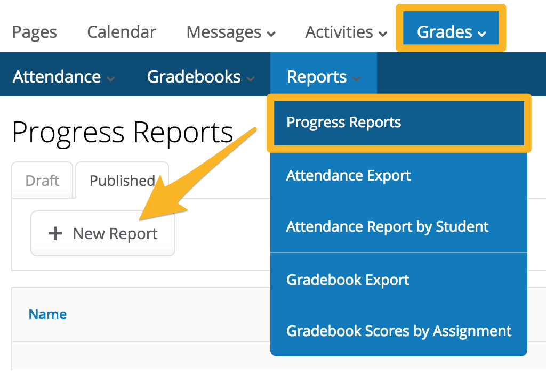This screenshot has height=392, width=546.
Task: Click the New Report button
Action: click(102, 233)
